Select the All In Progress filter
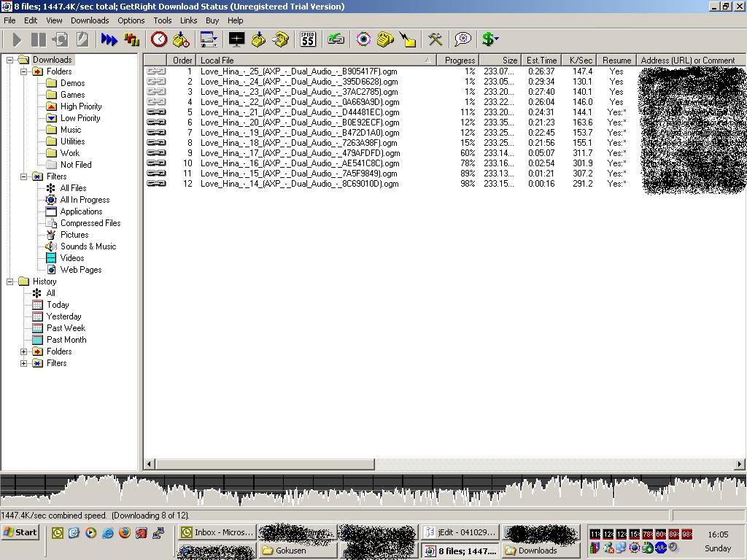The image size is (747, 560). pos(85,200)
